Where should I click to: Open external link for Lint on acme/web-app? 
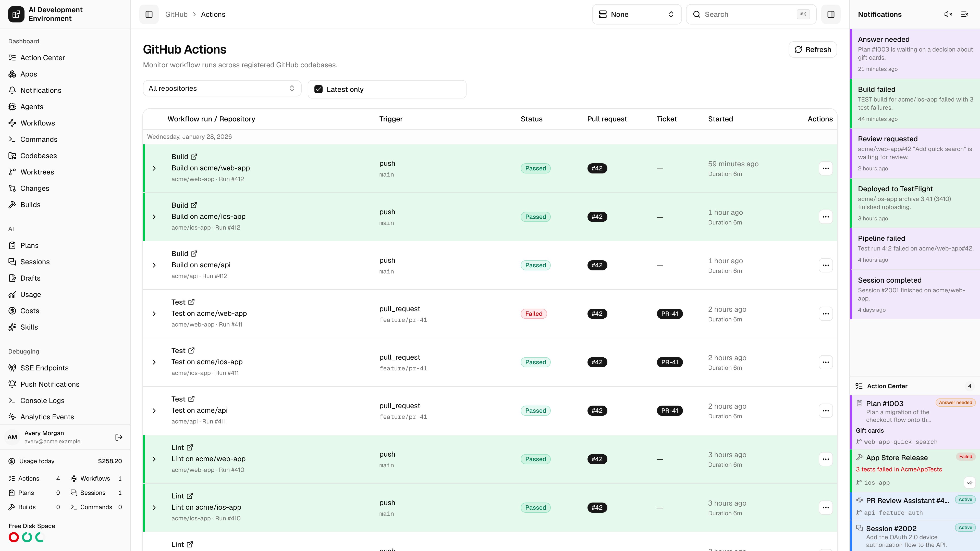(x=190, y=448)
